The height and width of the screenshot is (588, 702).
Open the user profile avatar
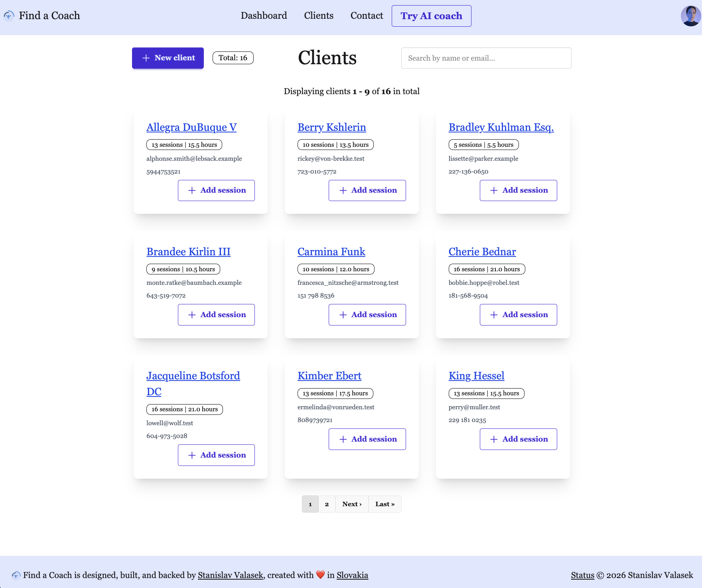point(690,16)
